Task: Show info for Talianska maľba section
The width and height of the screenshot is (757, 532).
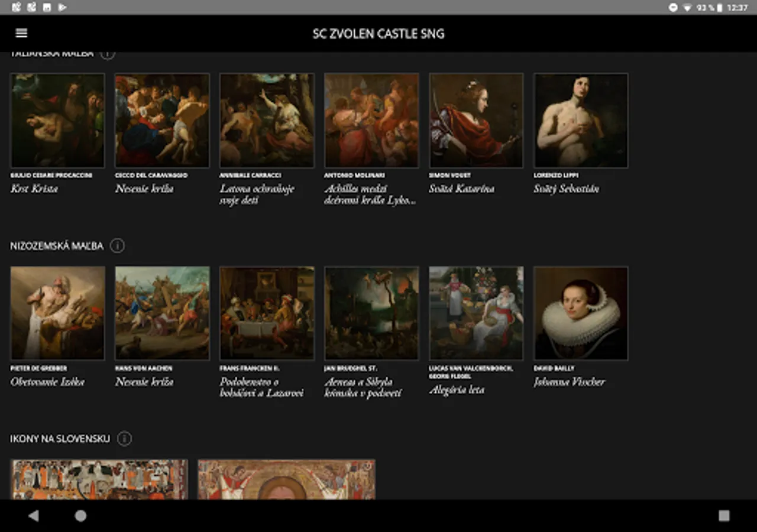Action: [107, 54]
